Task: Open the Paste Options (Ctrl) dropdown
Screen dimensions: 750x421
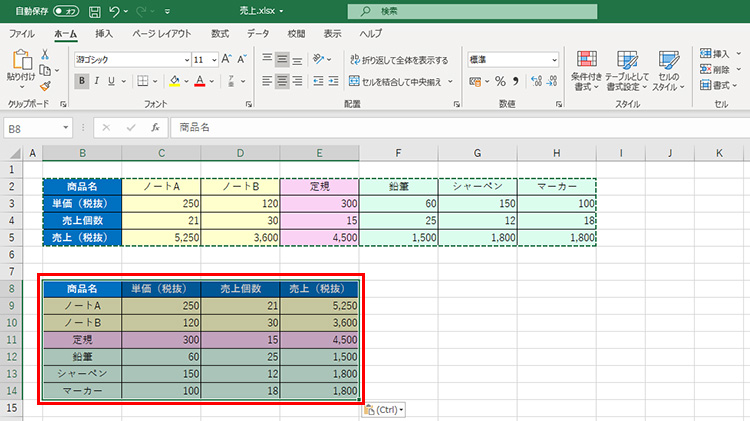Action: click(x=383, y=410)
